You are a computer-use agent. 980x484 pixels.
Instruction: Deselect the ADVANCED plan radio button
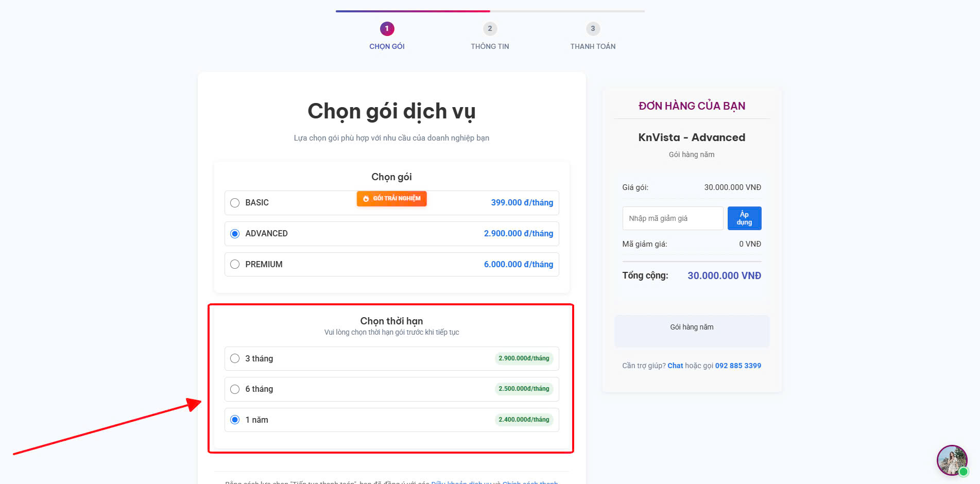pyautogui.click(x=235, y=233)
